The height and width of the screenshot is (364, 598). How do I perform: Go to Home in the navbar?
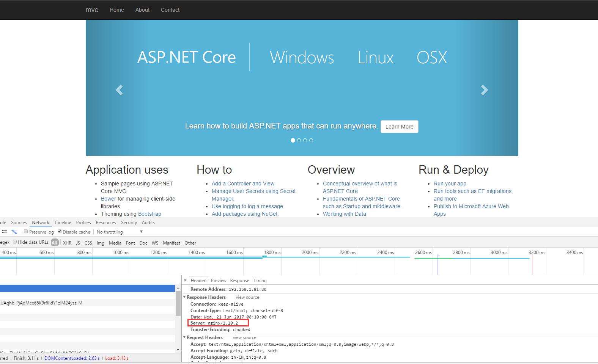pos(117,10)
